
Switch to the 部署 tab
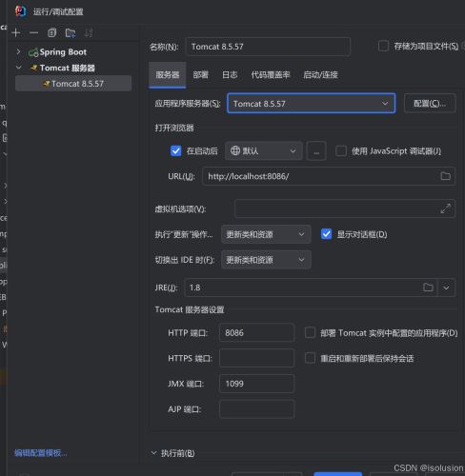tap(201, 75)
